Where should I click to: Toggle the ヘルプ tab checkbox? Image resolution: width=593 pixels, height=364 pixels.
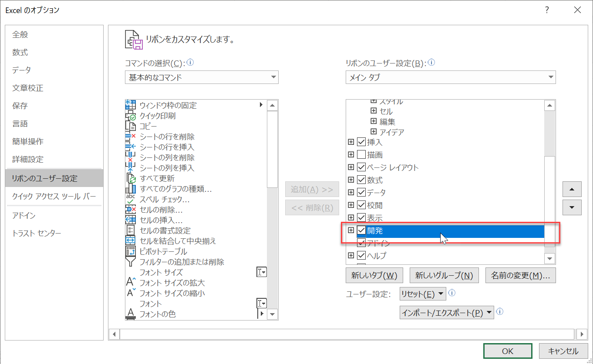[x=361, y=255]
